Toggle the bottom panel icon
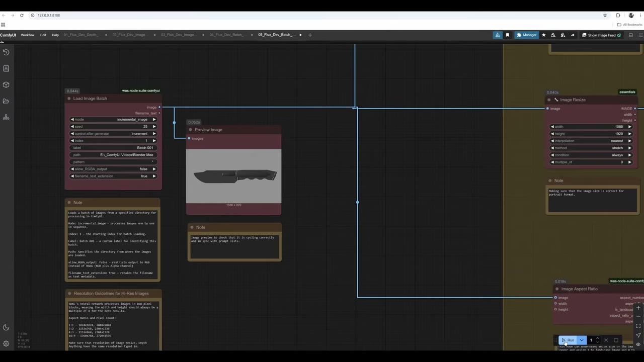 [x=630, y=35]
